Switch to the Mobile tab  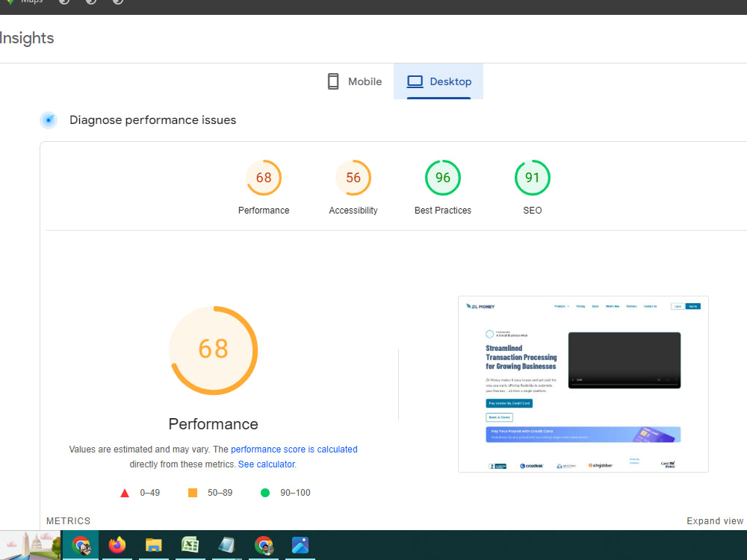355,81
